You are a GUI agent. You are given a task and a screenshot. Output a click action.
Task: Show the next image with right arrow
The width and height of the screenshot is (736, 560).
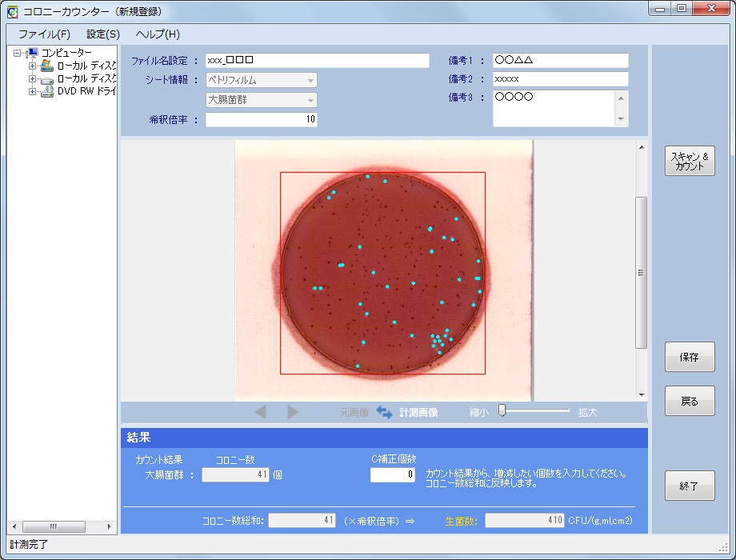click(293, 412)
